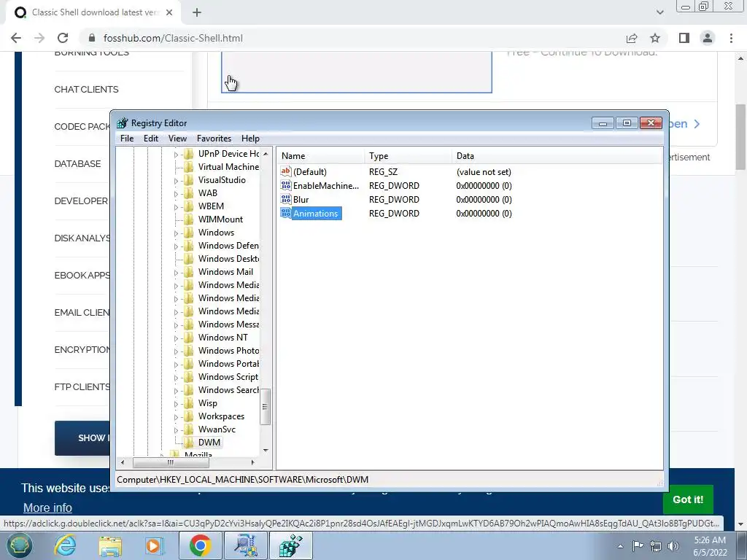Viewport: 747px width, 560px height.
Task: Select the Classic Shell browser tab
Action: tap(93, 12)
